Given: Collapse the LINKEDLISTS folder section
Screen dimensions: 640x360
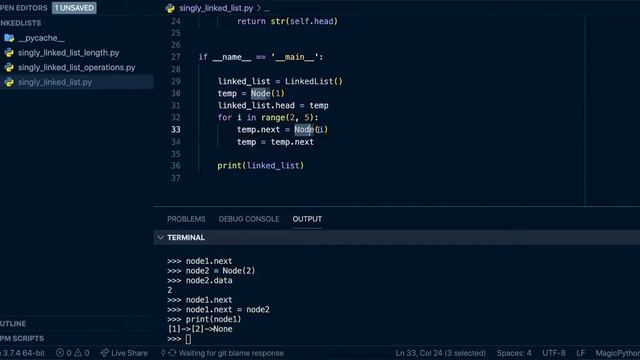Looking at the screenshot, I should [x=20, y=23].
